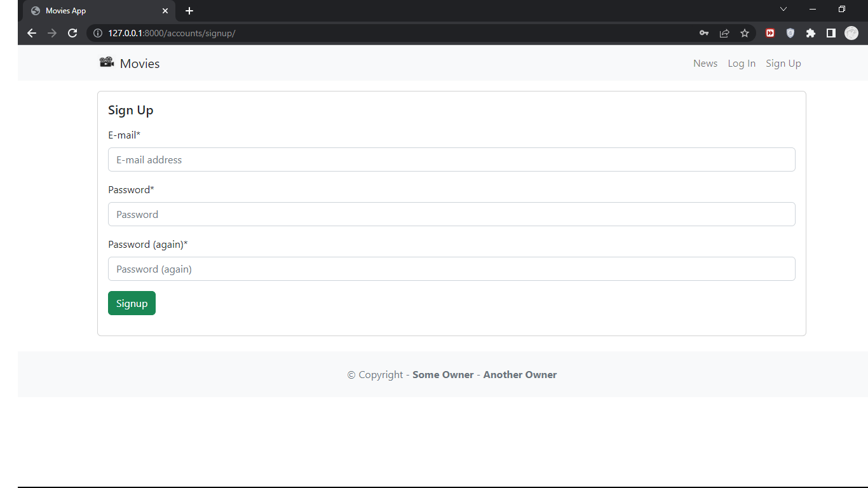
Task: Click the page reload icon
Action: pyautogui.click(x=72, y=33)
